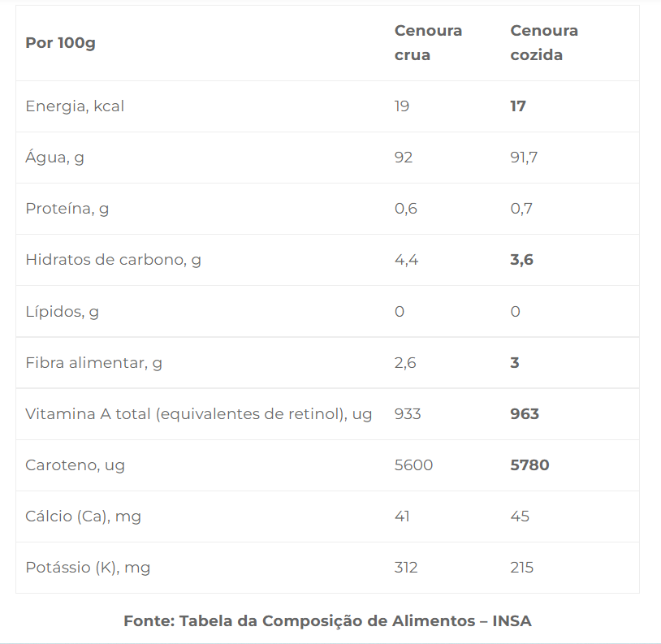Select the 'Vitamina A total' row label
This screenshot has height=644, width=661.
[199, 414]
